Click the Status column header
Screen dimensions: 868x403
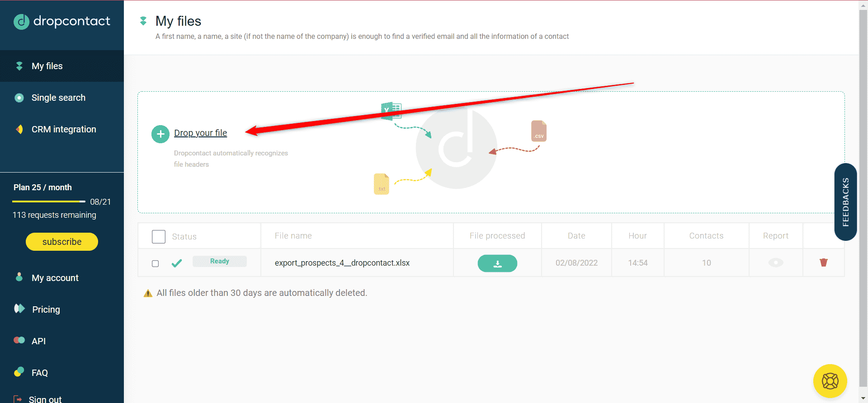(184, 237)
